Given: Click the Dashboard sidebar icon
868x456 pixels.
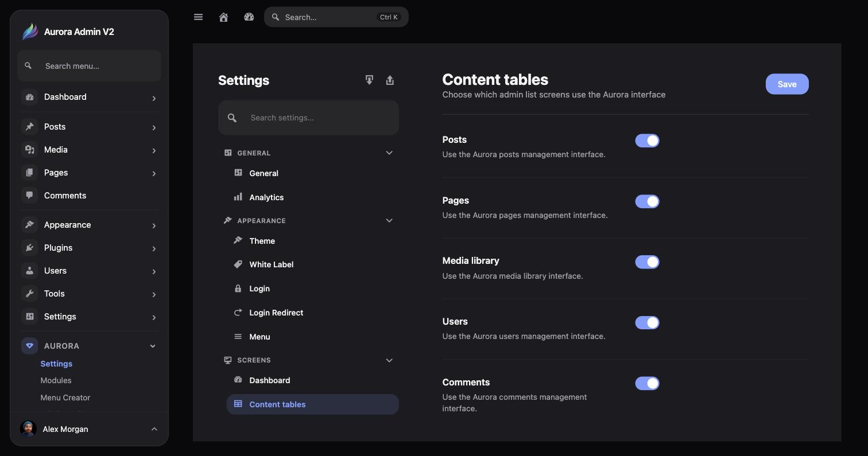Looking at the screenshot, I should click(x=30, y=97).
